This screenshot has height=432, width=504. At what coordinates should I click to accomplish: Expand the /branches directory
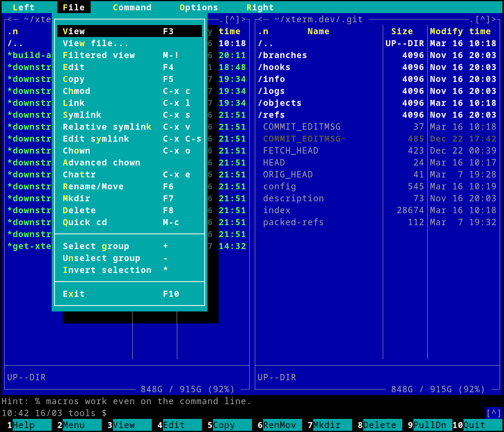[283, 55]
